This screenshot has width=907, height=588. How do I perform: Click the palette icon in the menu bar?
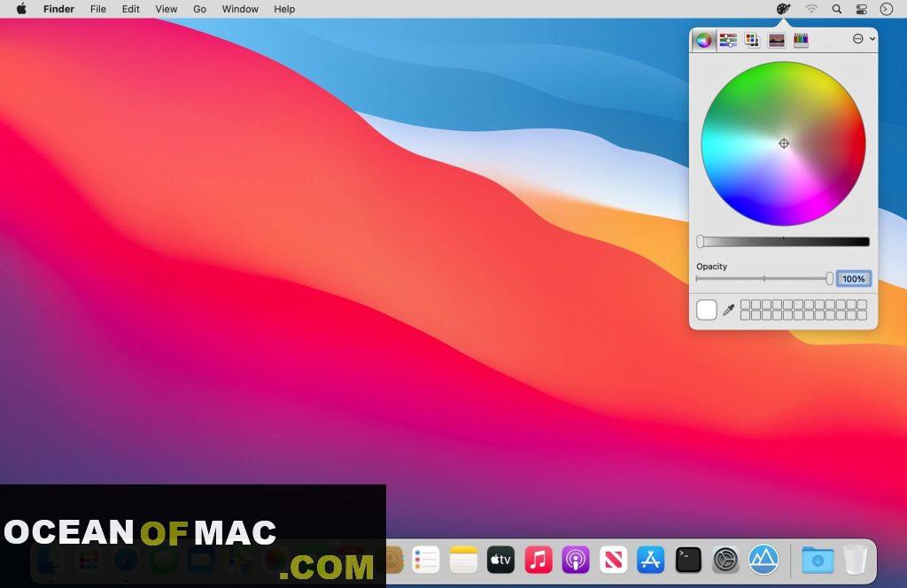tap(783, 9)
